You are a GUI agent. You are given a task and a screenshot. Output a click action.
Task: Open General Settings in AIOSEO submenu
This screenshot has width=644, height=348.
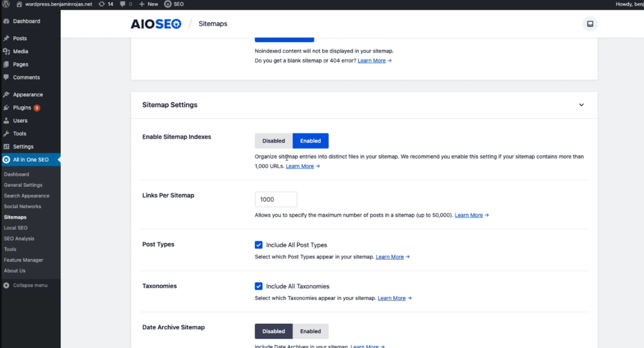tap(23, 185)
